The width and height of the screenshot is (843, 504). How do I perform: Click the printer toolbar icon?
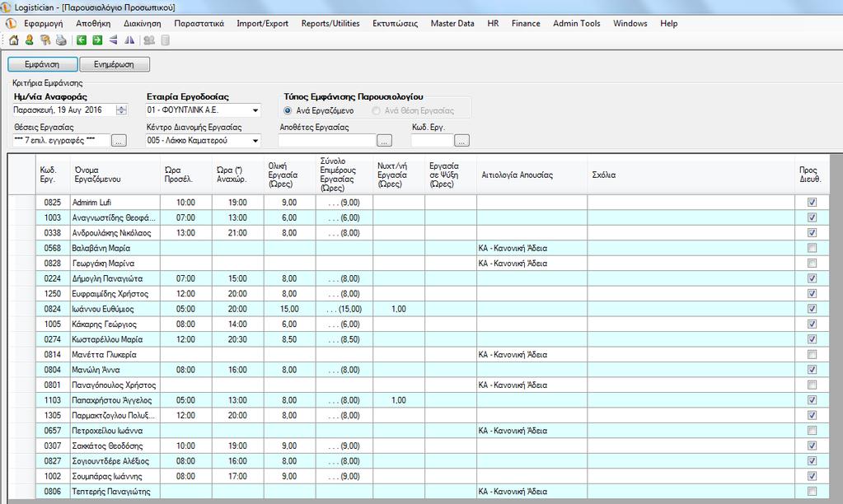click(x=61, y=40)
